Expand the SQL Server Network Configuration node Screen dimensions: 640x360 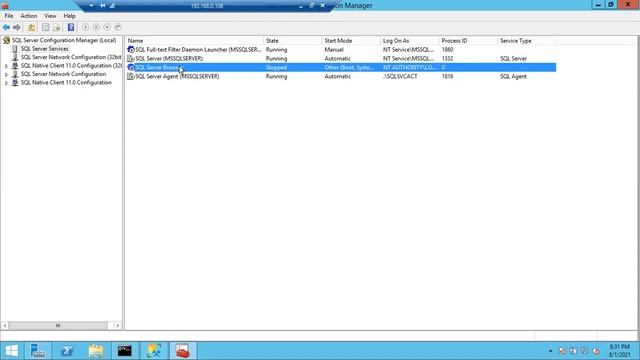(x=6, y=74)
